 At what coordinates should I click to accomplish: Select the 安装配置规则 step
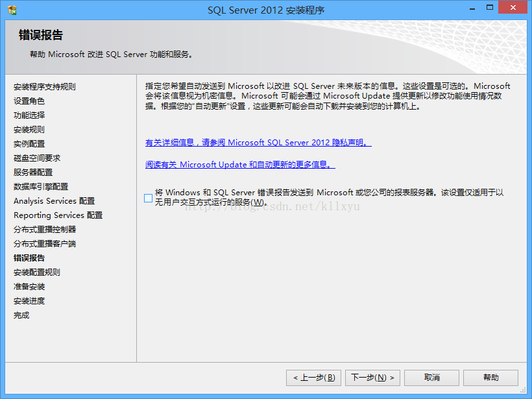[x=36, y=272]
